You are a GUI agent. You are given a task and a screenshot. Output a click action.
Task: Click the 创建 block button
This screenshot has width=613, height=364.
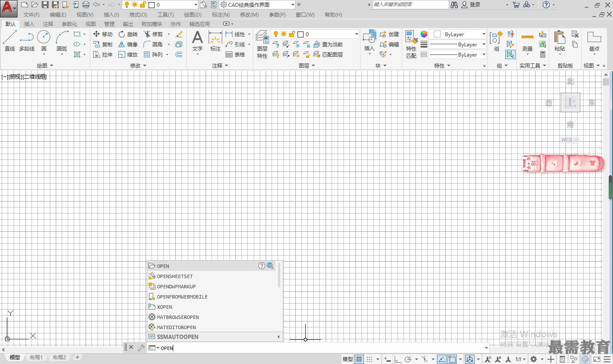(x=390, y=34)
